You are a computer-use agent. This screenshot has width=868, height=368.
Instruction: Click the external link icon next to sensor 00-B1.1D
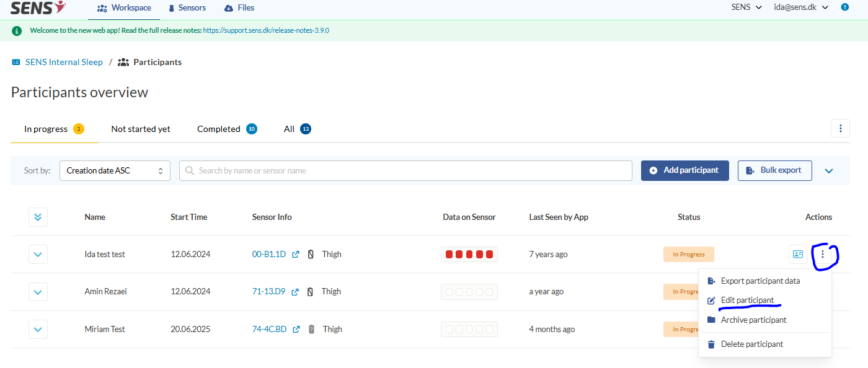click(x=295, y=254)
